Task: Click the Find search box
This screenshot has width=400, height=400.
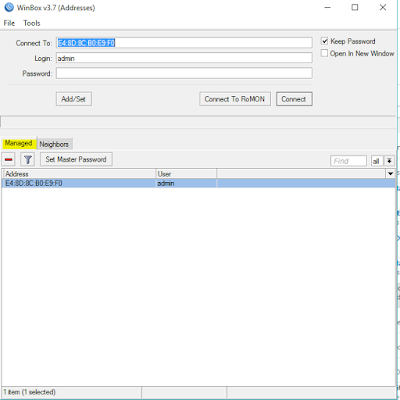Action: click(x=348, y=161)
